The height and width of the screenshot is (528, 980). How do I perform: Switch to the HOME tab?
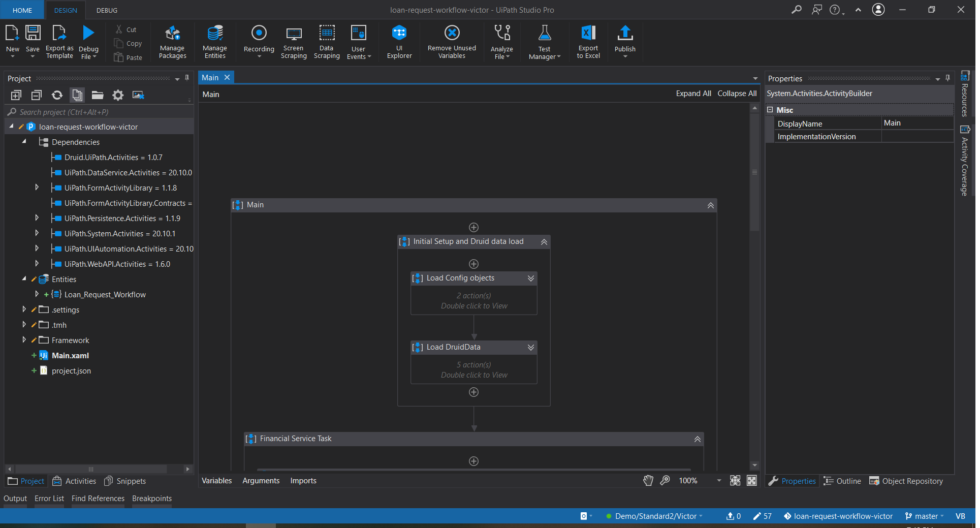[22, 10]
